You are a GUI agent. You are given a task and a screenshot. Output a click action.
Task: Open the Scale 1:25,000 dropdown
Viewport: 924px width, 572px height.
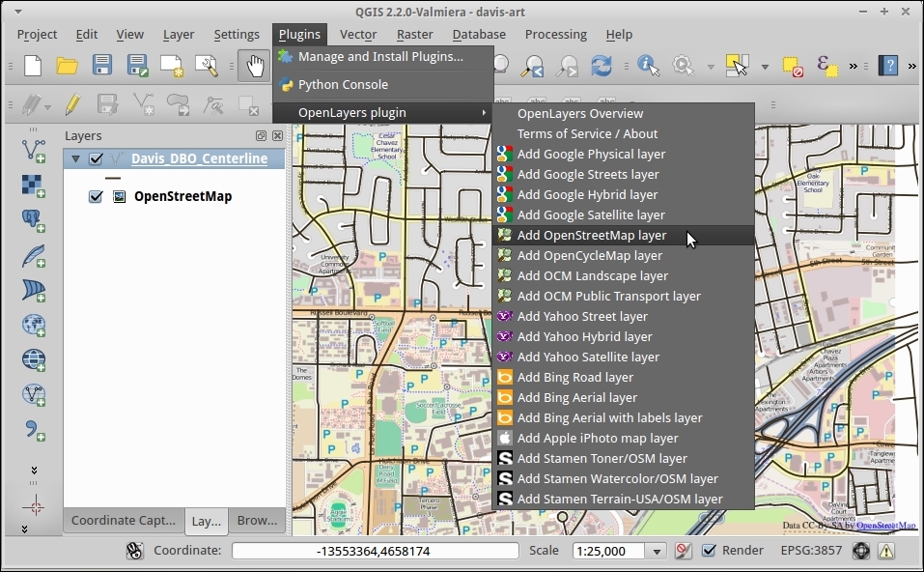point(657,551)
